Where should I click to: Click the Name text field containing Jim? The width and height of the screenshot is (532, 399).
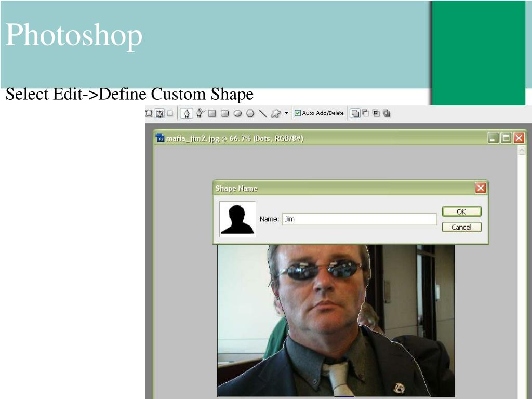(360, 219)
